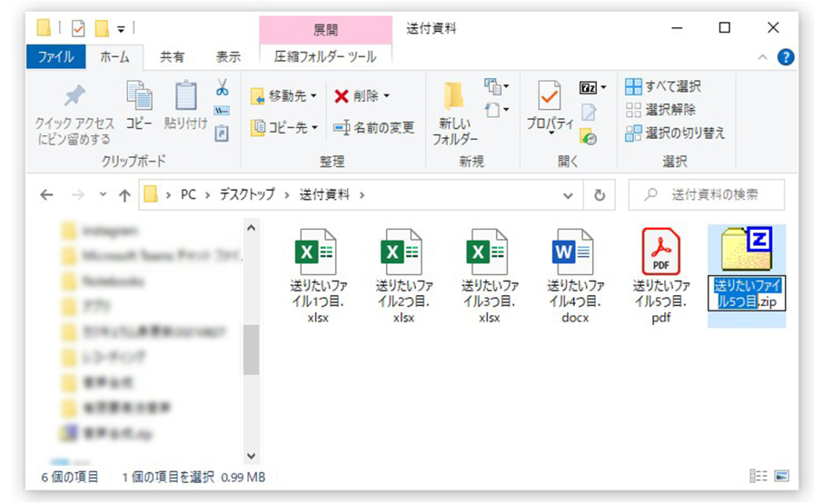Click the Edit pencil document icon
The height and width of the screenshot is (504, 823).
[x=589, y=112]
